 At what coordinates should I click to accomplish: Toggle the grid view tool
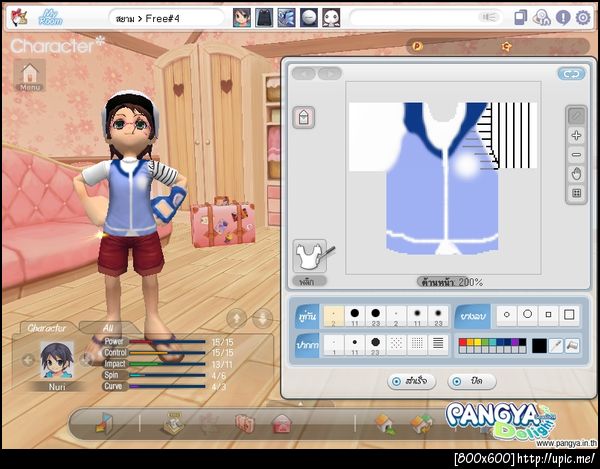pos(576,193)
